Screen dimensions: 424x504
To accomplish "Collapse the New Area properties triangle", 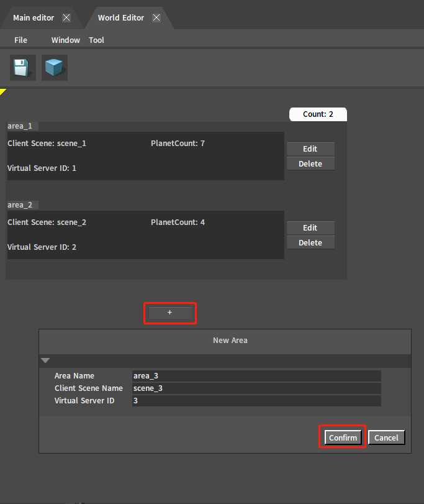I will [45, 360].
